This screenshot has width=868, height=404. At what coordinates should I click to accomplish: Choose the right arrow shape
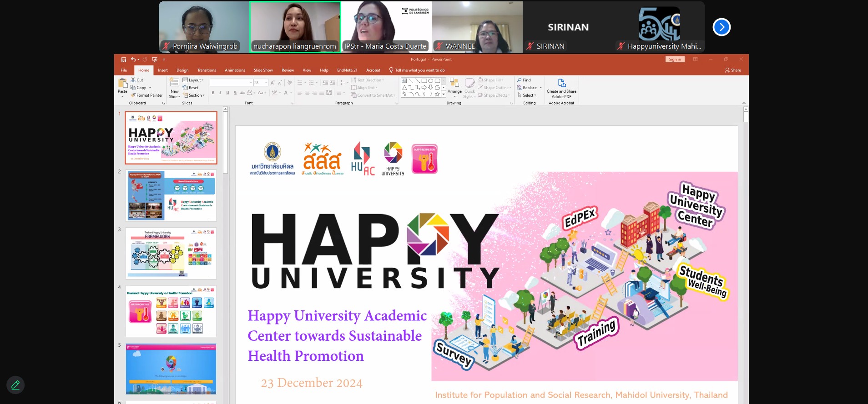pyautogui.click(x=424, y=87)
